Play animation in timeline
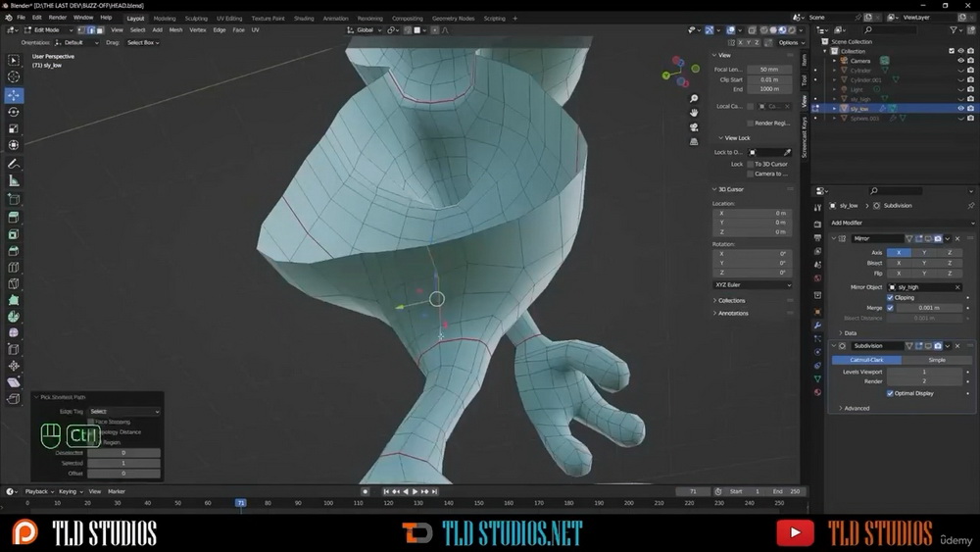980x552 pixels. pos(415,491)
